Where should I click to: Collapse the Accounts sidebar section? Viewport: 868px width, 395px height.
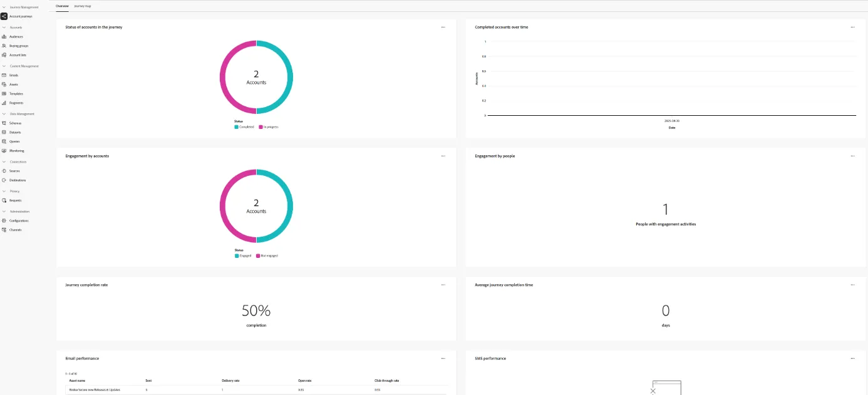4,28
